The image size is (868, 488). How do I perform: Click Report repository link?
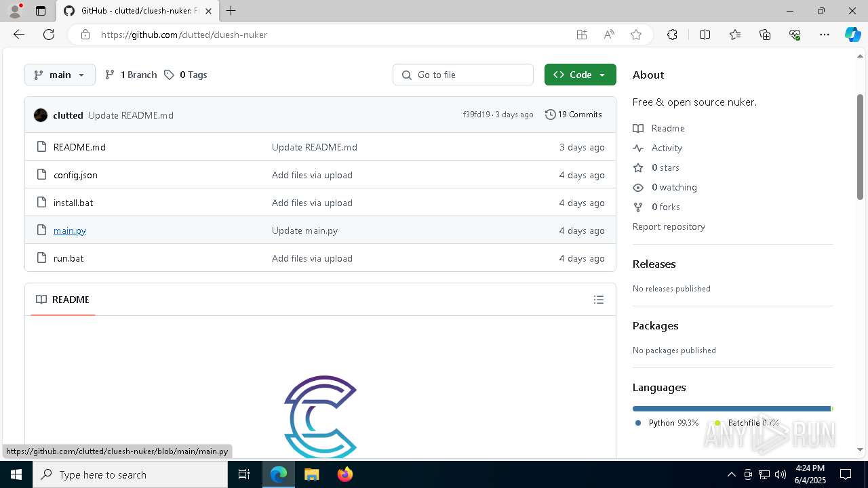pos(669,226)
